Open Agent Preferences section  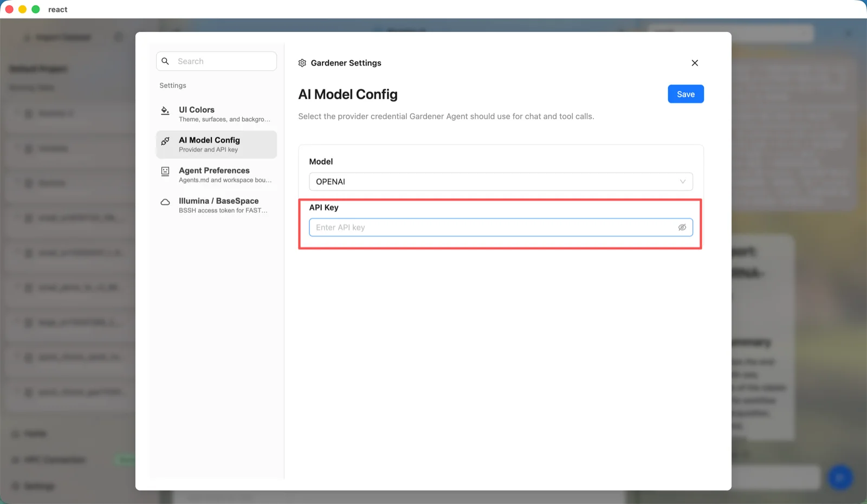[x=216, y=175]
